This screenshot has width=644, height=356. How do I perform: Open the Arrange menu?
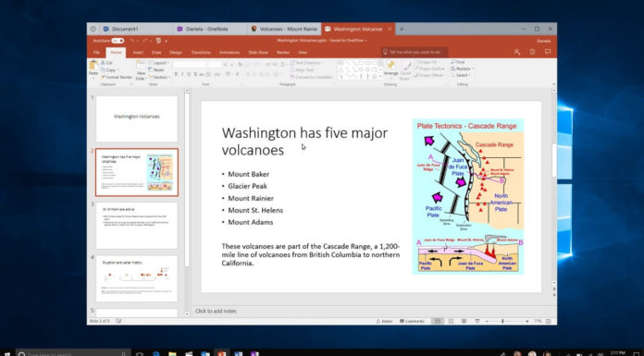click(x=391, y=68)
